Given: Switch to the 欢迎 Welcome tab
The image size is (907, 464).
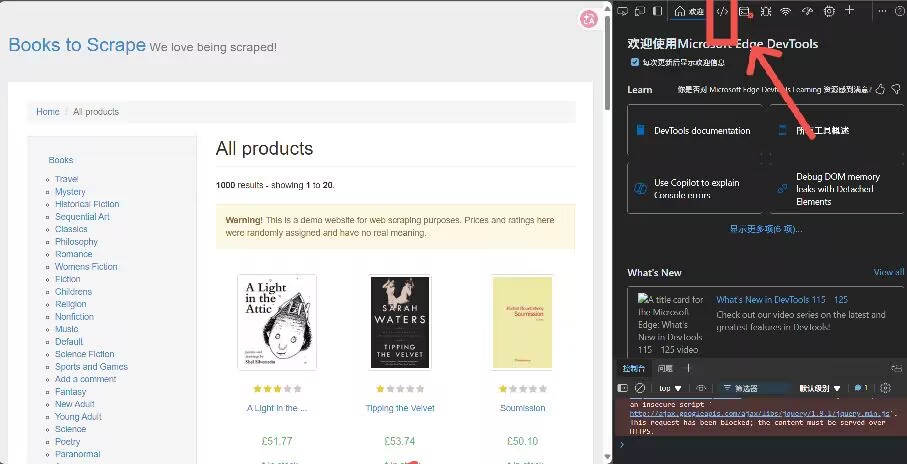Looking at the screenshot, I should click(690, 12).
